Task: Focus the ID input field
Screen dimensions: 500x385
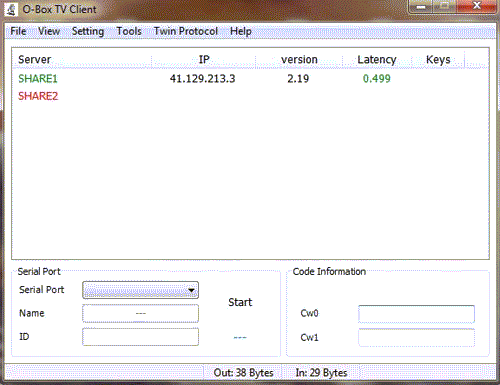Action: (140, 337)
